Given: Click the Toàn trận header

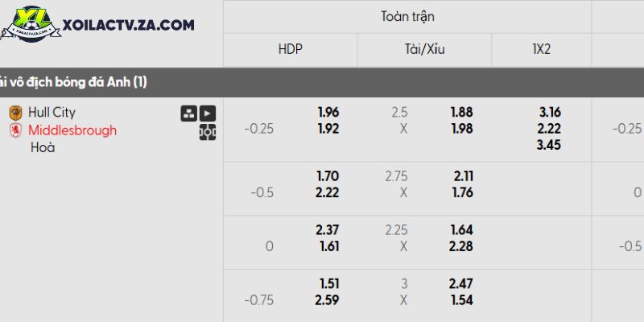Looking at the screenshot, I should [407, 17].
